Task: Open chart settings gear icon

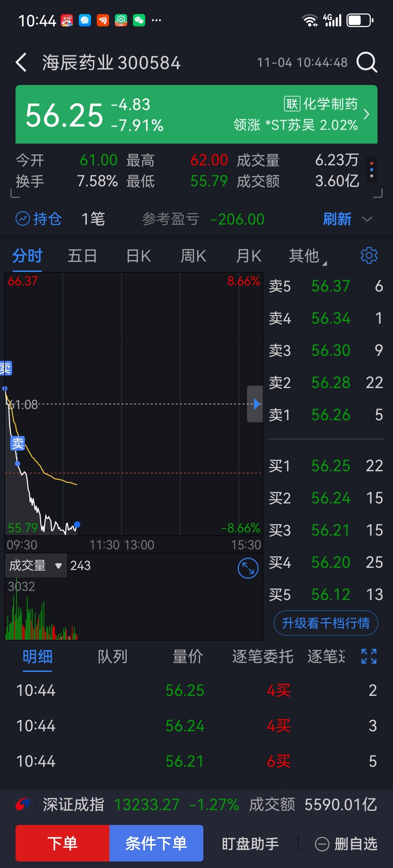Action: pyautogui.click(x=369, y=255)
